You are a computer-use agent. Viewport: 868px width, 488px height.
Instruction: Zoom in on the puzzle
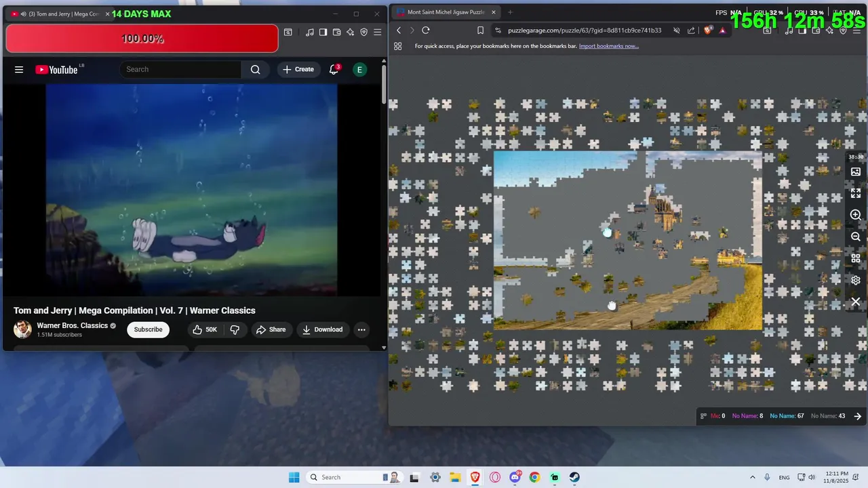pyautogui.click(x=856, y=215)
